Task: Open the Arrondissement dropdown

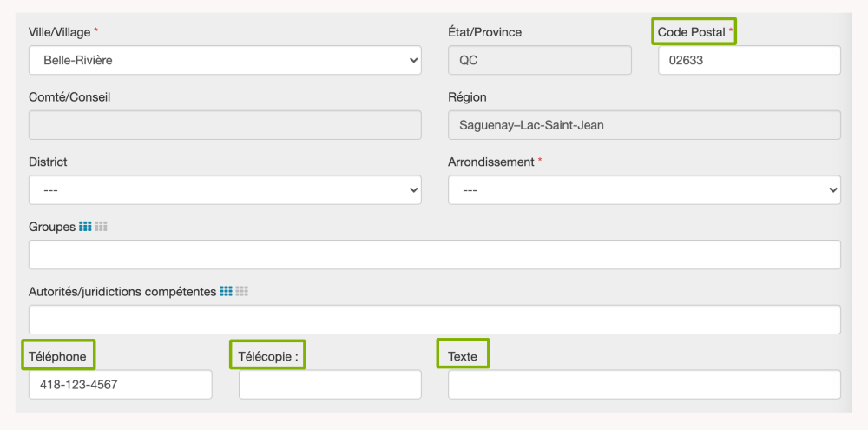Action: 644,190
